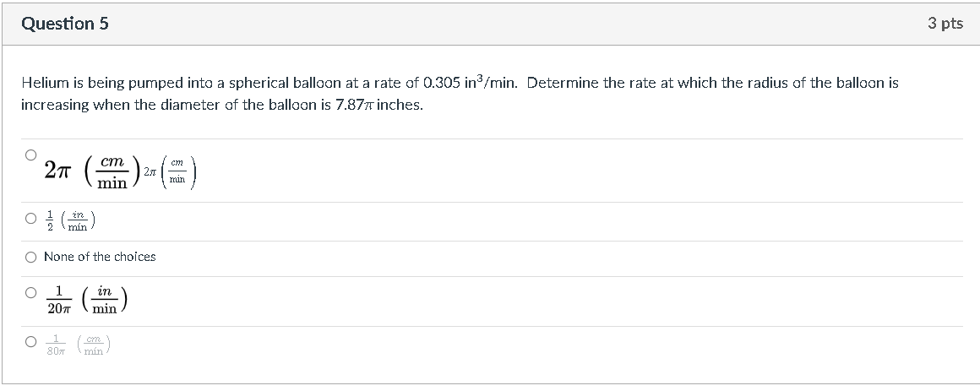This screenshot has width=980, height=391.
Task: Click the None of the choices label text
Action: click(x=100, y=257)
